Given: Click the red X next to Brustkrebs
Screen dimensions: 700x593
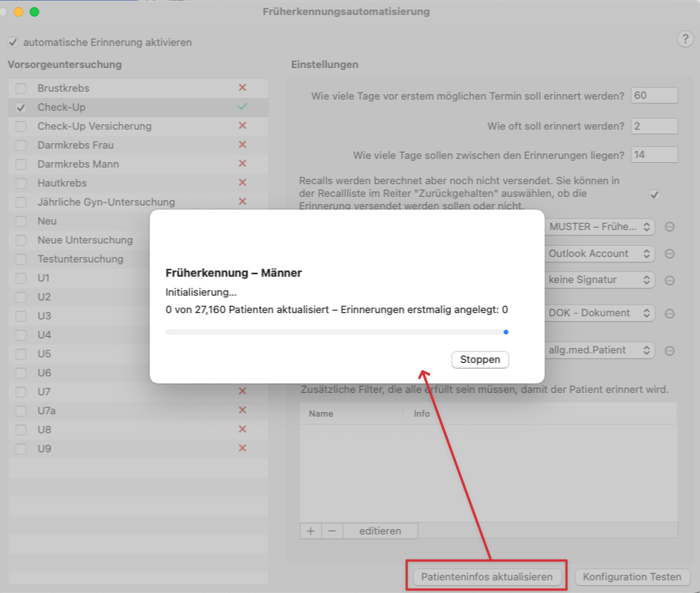Looking at the screenshot, I should (243, 88).
